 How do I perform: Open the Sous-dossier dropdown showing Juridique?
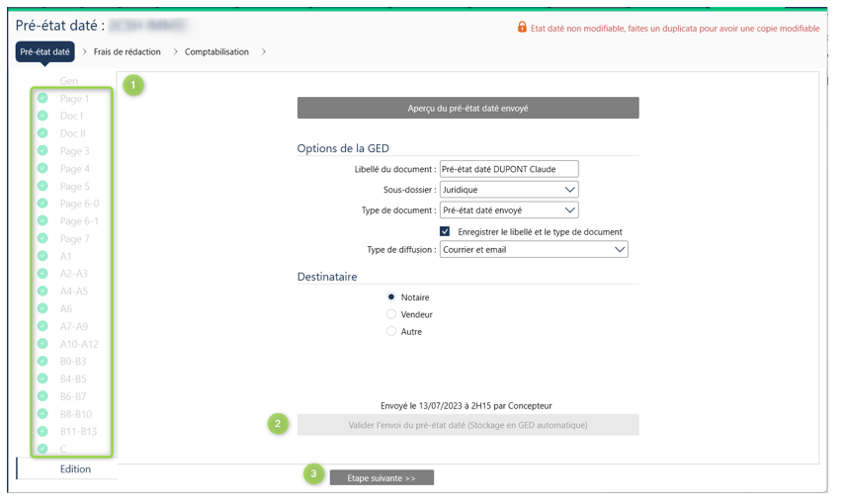click(x=509, y=190)
